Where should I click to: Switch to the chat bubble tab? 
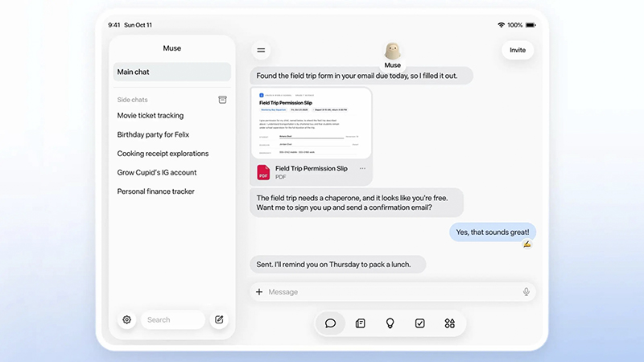pyautogui.click(x=330, y=323)
